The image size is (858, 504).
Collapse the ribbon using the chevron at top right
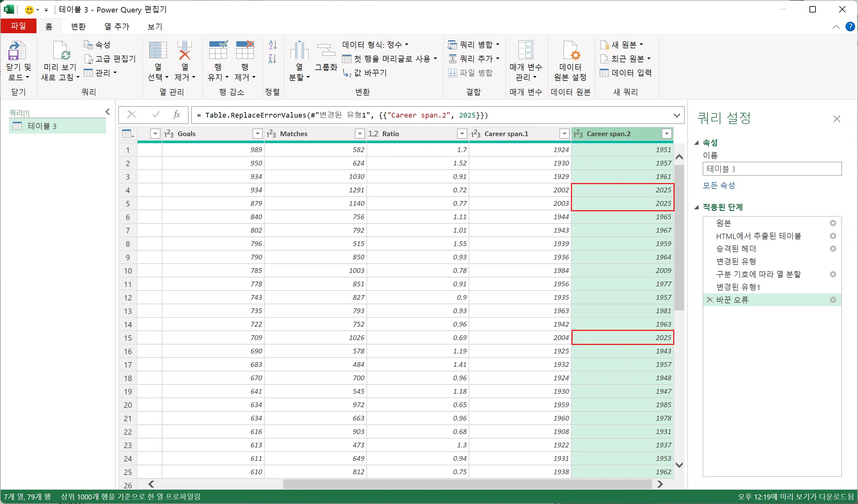tap(836, 27)
